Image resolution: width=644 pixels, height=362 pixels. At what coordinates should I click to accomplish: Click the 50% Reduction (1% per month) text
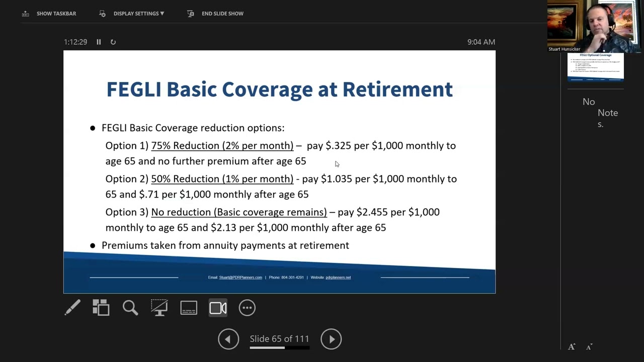tap(222, 179)
